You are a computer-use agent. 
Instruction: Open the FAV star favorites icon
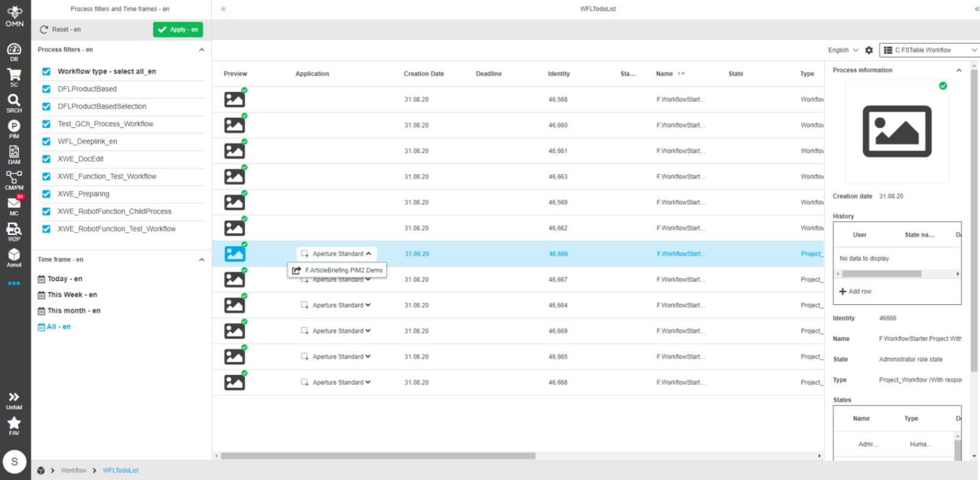pyautogui.click(x=14, y=425)
